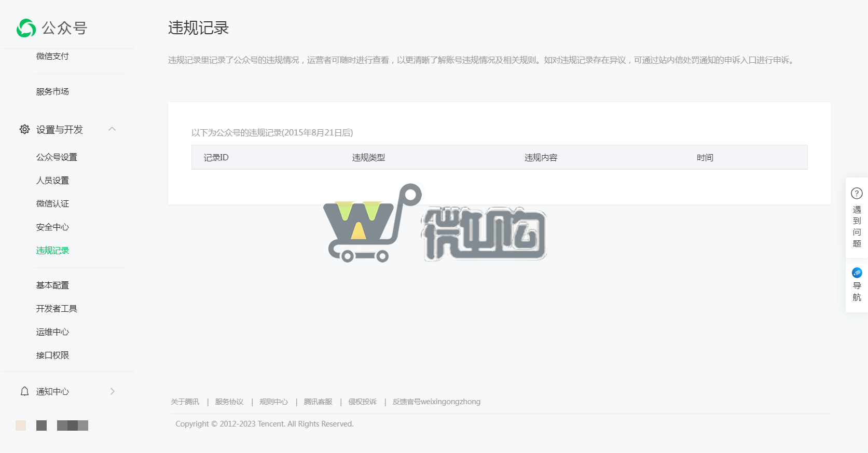Go to 公众号设置 page

pyautogui.click(x=57, y=157)
